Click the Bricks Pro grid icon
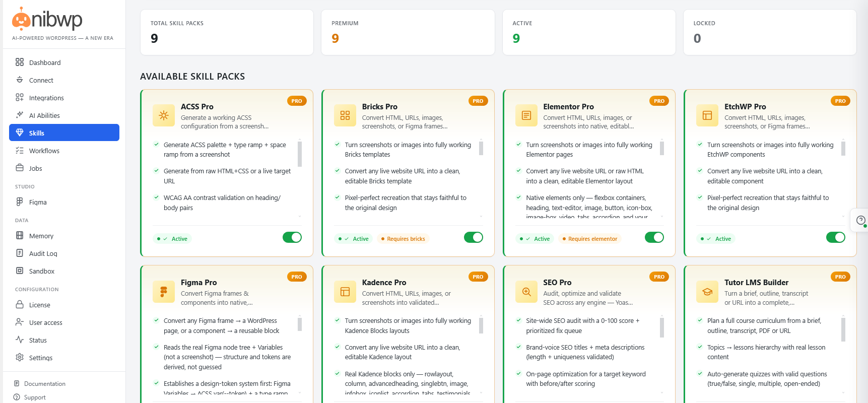Screen dimensions: 868x403 pyautogui.click(x=345, y=115)
